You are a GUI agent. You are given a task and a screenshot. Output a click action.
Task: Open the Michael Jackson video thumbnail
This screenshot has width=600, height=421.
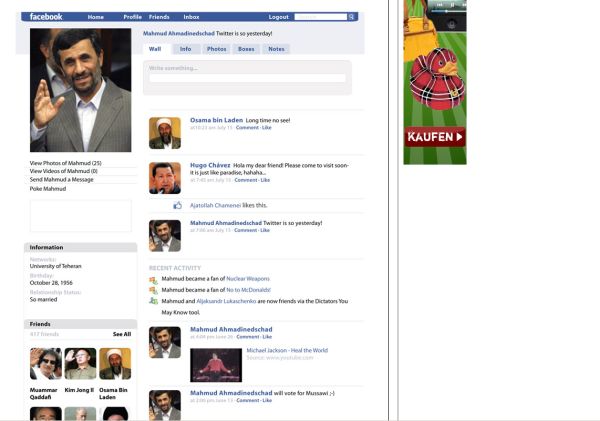click(216, 364)
